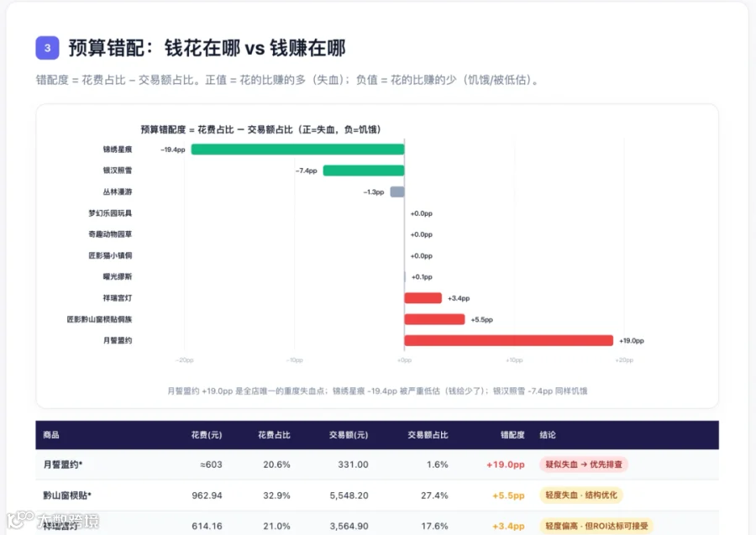
Task: Click the −20pp axis tick label
Action: coord(185,360)
